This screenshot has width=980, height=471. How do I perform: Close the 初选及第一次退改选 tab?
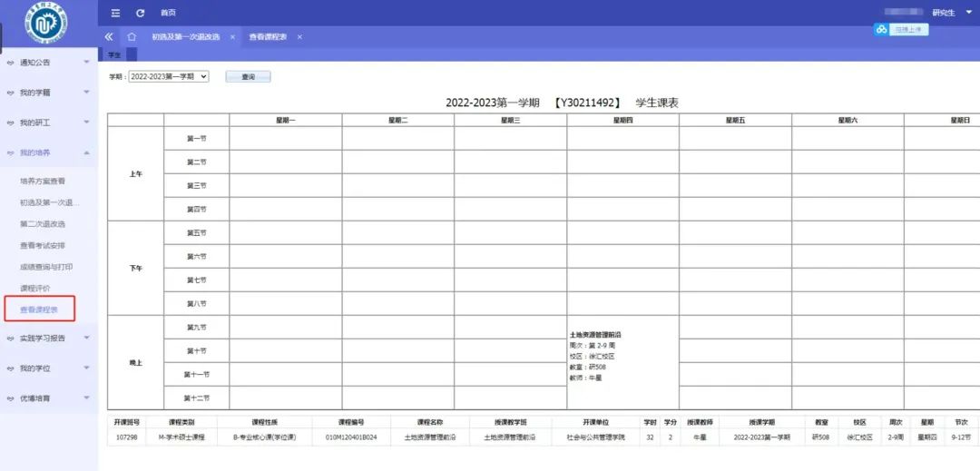232,36
